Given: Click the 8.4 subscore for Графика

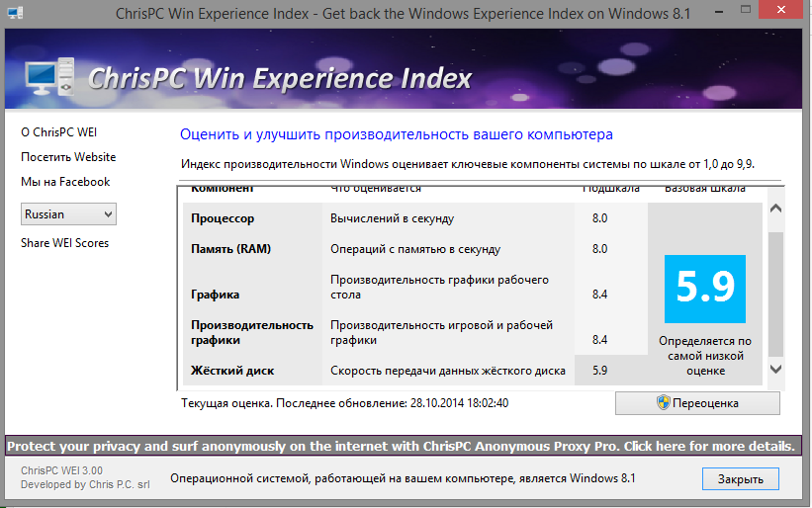Looking at the screenshot, I should pos(599,295).
